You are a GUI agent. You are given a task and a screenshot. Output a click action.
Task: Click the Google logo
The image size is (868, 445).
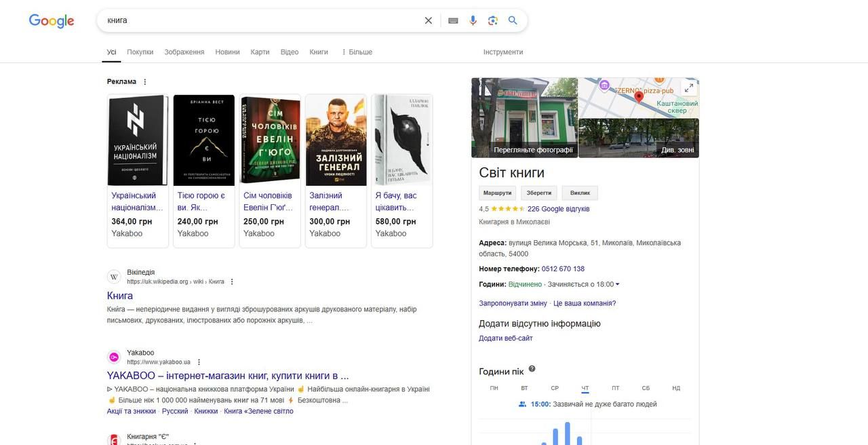(52, 21)
